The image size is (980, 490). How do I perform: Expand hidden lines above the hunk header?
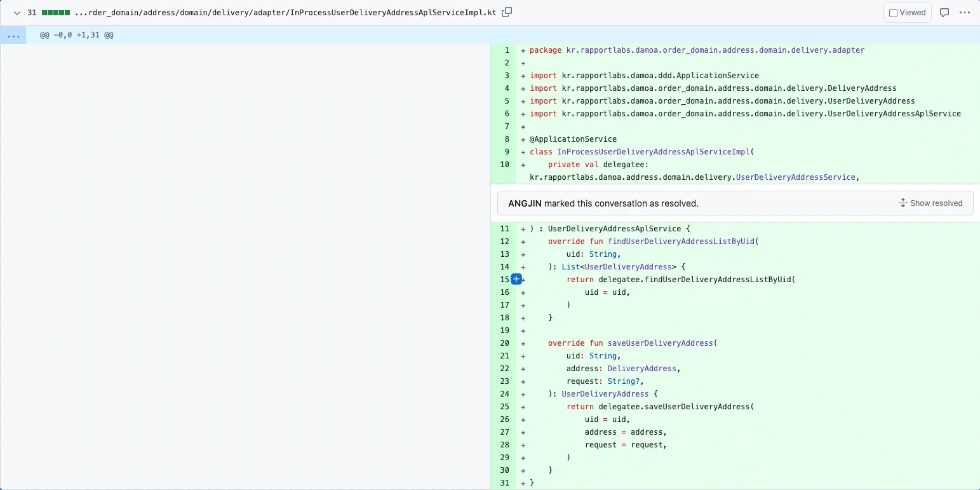point(13,35)
